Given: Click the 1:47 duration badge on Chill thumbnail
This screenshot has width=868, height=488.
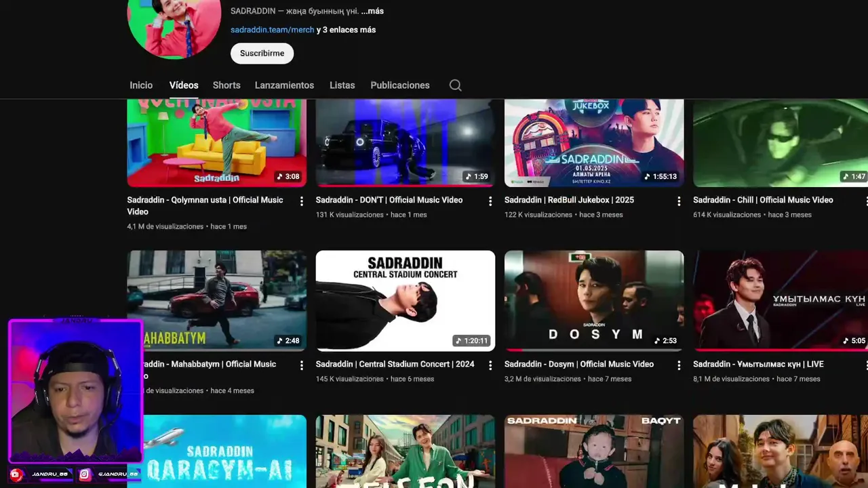Looking at the screenshot, I should click(854, 176).
